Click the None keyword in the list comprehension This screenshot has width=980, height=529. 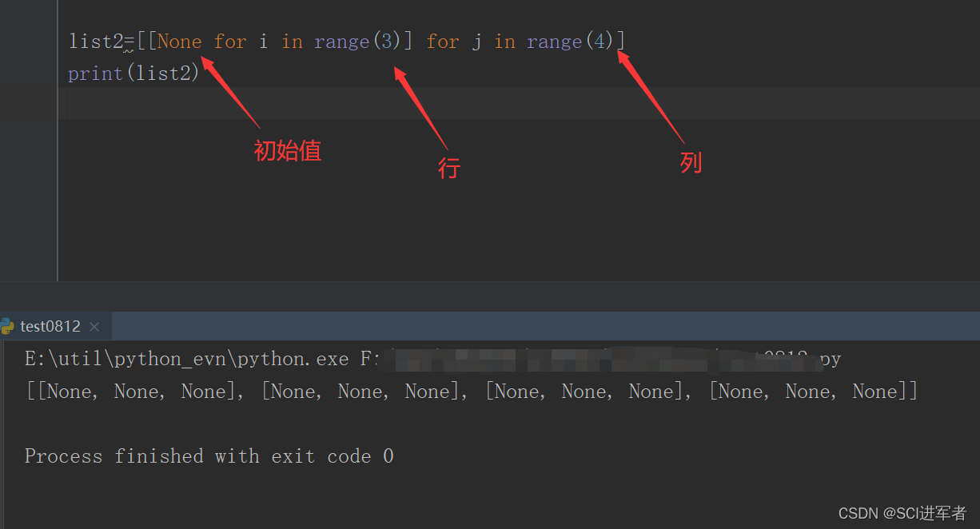[x=180, y=41]
